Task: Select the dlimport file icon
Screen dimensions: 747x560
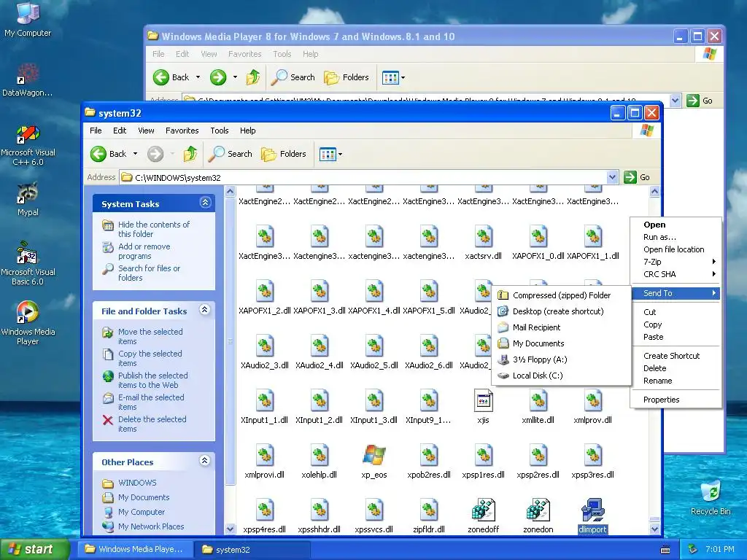Action: click(x=592, y=510)
